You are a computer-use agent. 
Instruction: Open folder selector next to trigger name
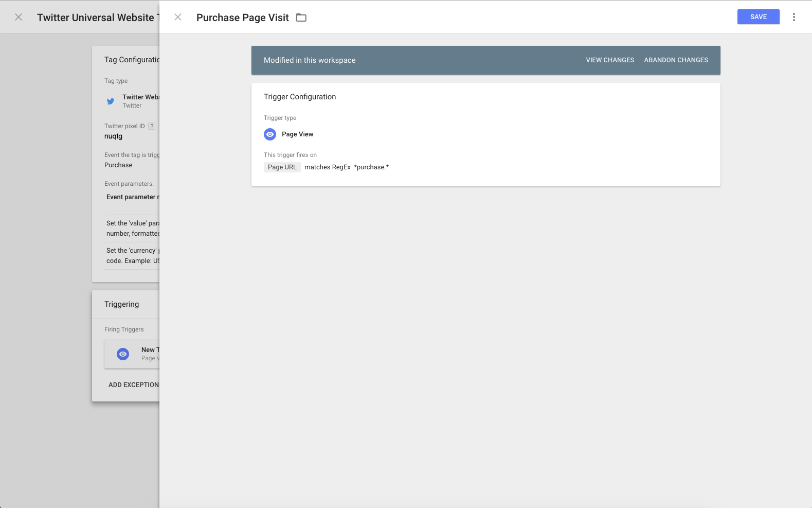pyautogui.click(x=301, y=17)
